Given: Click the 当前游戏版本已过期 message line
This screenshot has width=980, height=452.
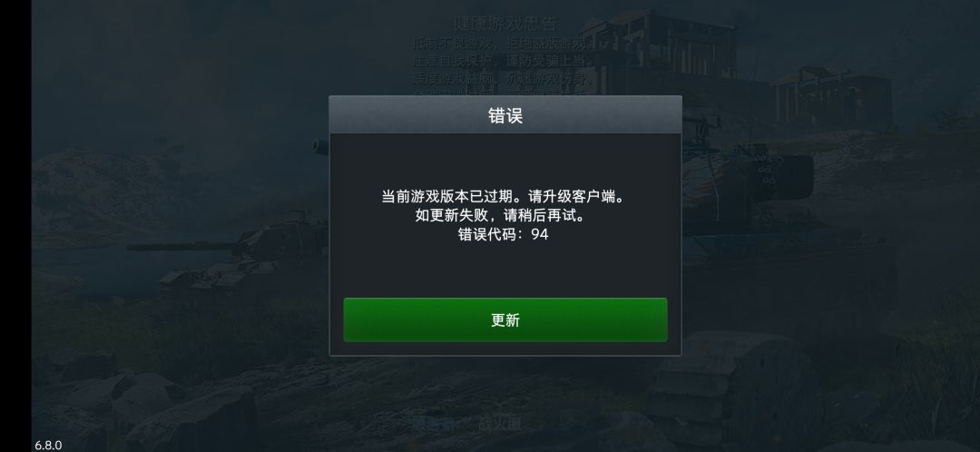Looking at the screenshot, I should tap(504, 196).
